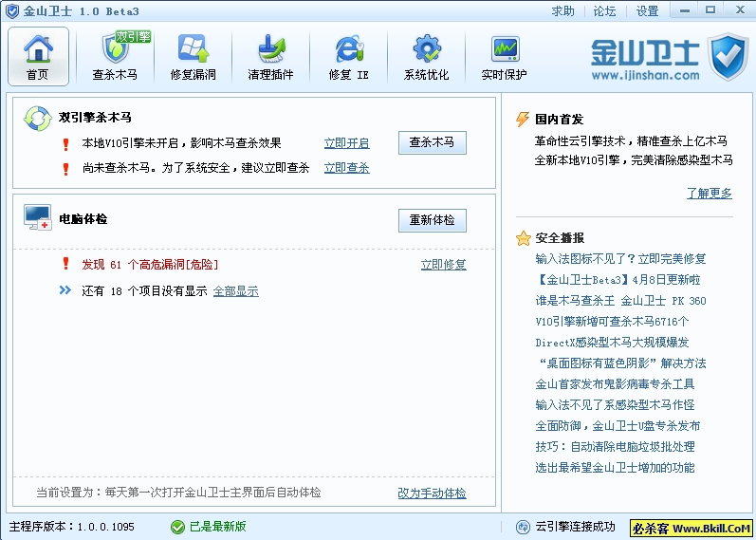Expand hidden items with 全部显示
756x540 pixels.
235,291
